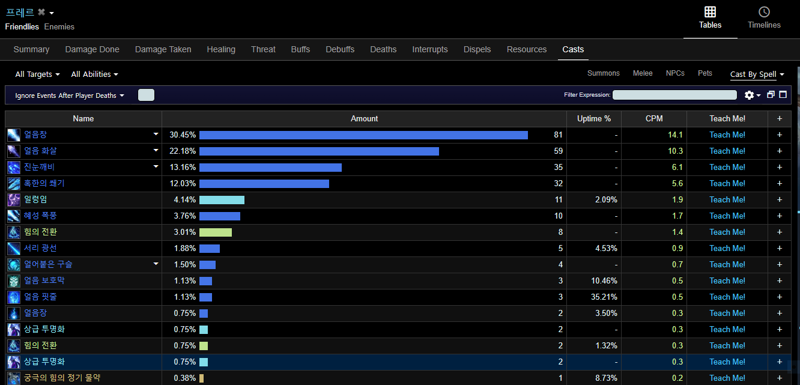Click the 얼음 화살 blue amount bar
Viewport: 800px width, 385px height.
point(319,151)
